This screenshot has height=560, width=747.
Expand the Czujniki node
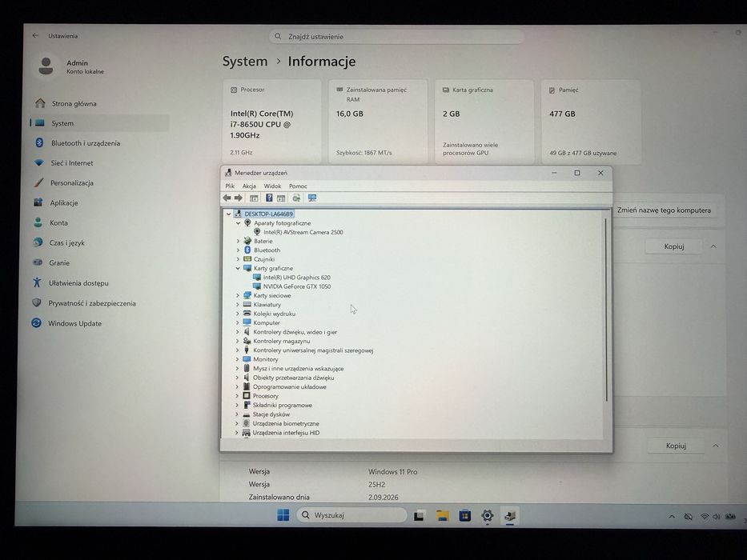click(x=238, y=259)
